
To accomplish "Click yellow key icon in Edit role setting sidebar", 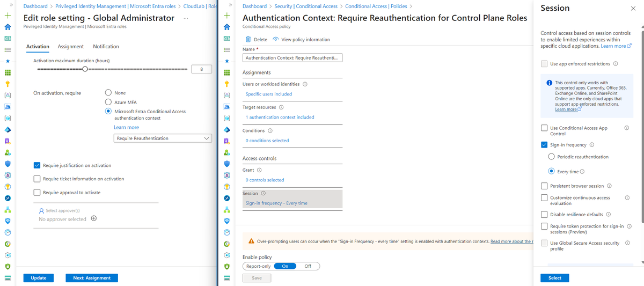I will coord(8,84).
